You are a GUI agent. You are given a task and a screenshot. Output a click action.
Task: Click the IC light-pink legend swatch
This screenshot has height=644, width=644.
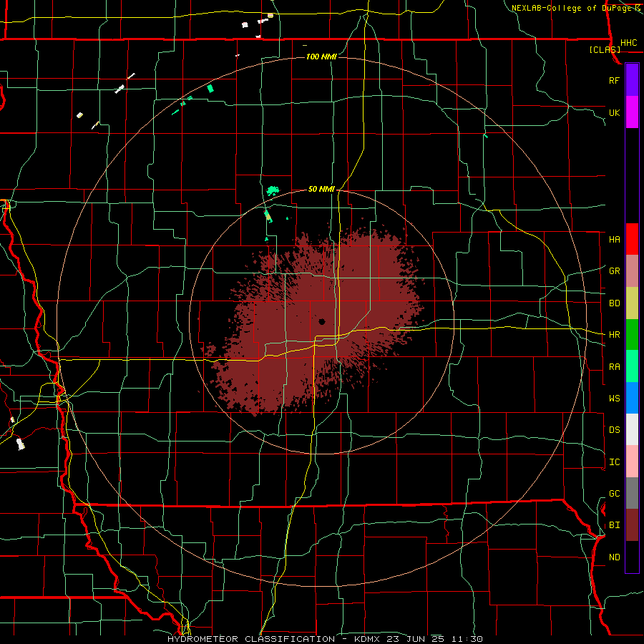point(632,462)
